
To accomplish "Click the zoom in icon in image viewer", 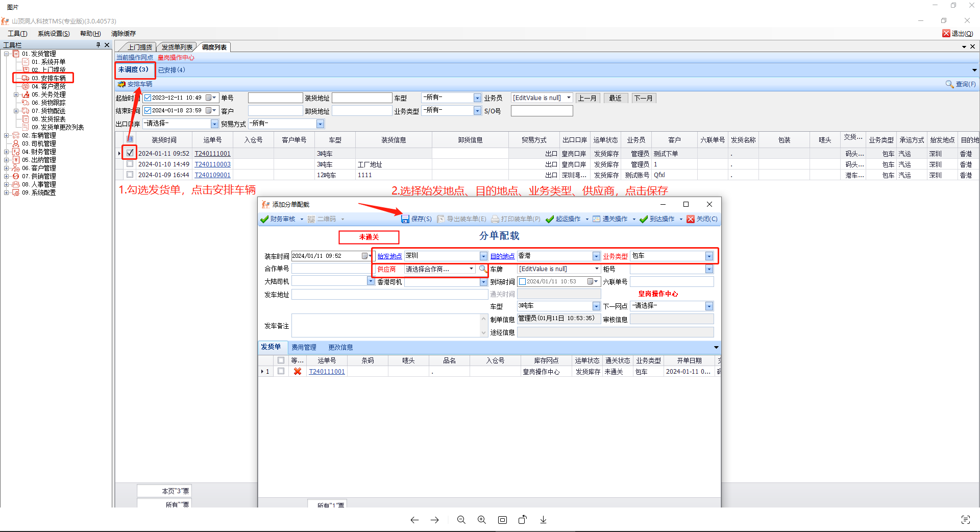I will pyautogui.click(x=481, y=520).
